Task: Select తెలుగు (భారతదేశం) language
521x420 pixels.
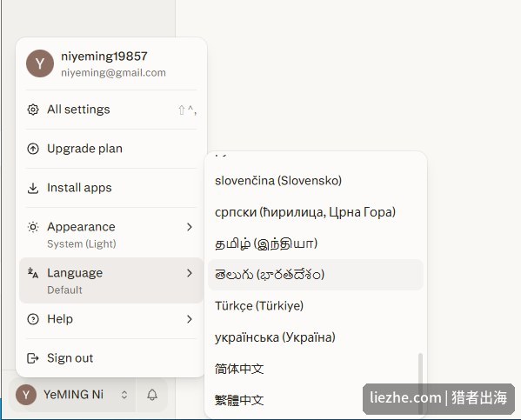Action: click(x=316, y=275)
